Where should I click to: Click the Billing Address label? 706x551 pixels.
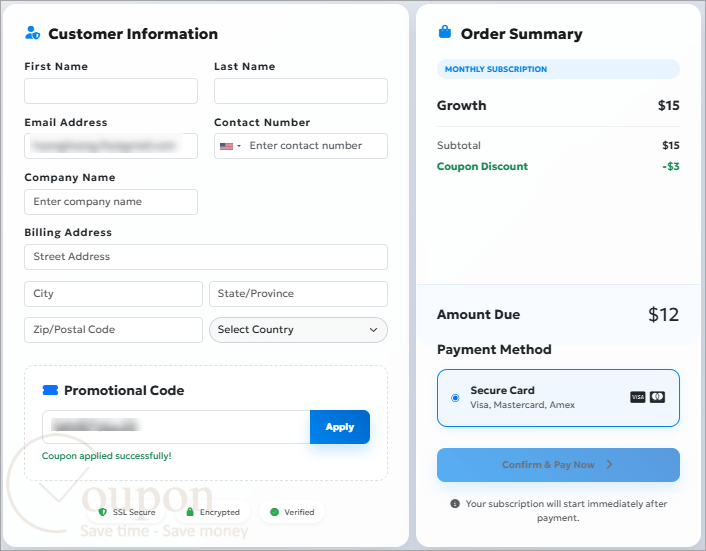(x=68, y=232)
